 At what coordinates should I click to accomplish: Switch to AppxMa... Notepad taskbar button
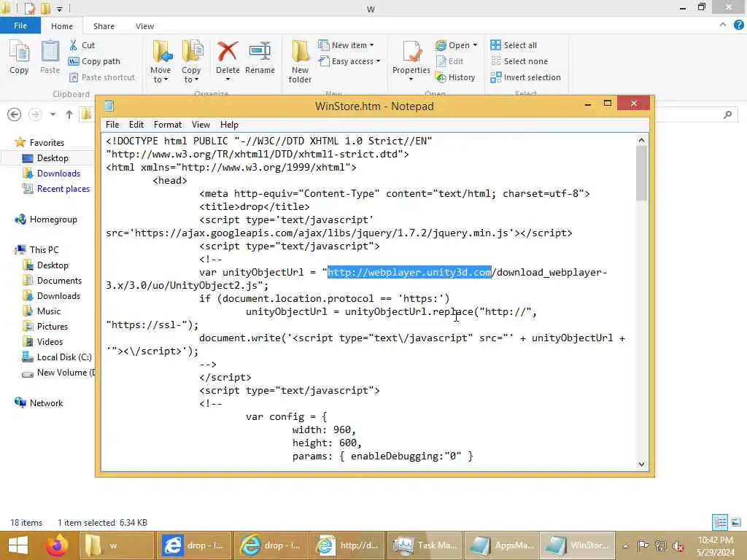500,545
